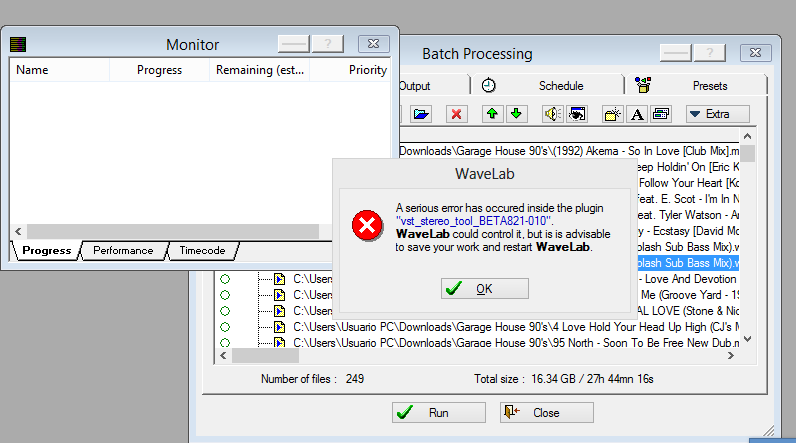796x443 pixels.
Task: Click the Priority column header in Monitor
Action: [350, 70]
